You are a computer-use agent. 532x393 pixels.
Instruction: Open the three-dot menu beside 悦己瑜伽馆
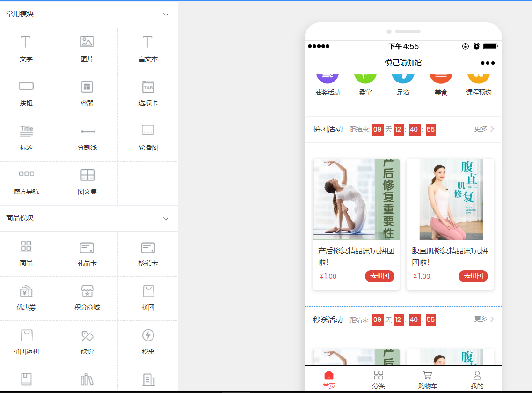coord(488,63)
